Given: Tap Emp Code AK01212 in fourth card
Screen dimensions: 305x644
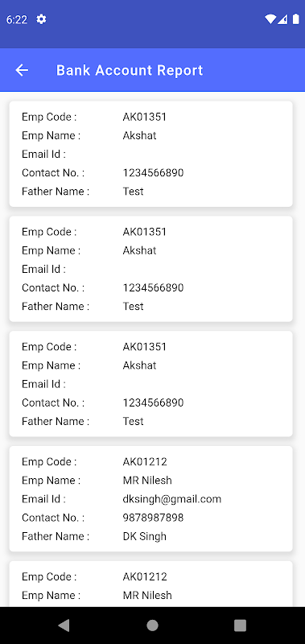Looking at the screenshot, I should point(145,462).
